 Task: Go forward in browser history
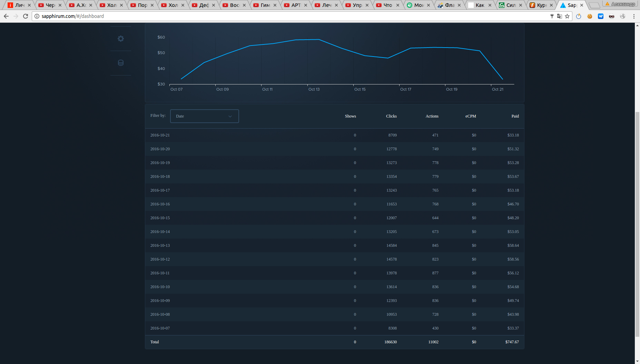[16, 16]
